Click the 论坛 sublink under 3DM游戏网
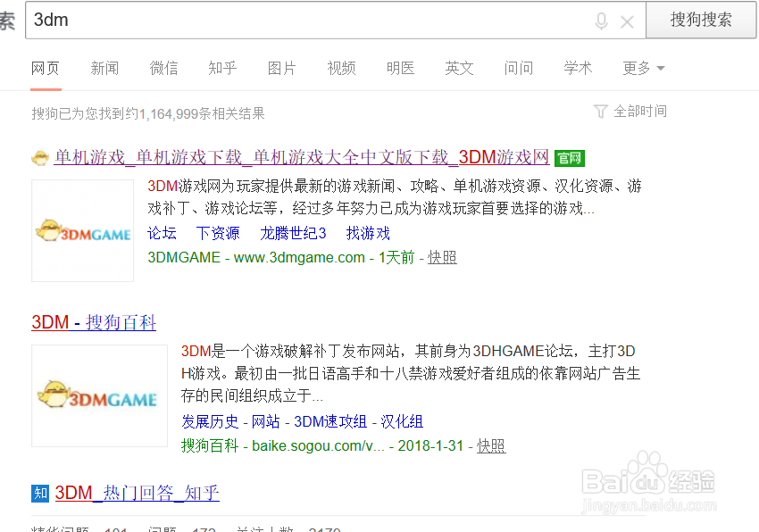 [161, 233]
